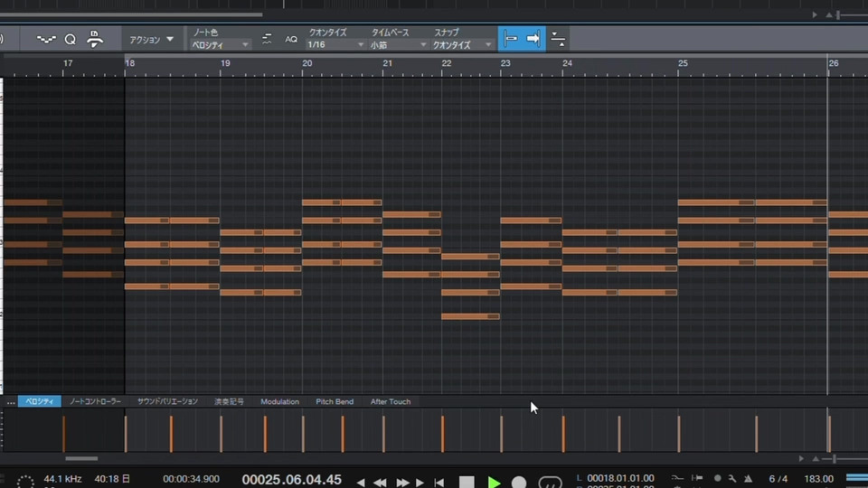Open the ノート色 ベロシティ dropdown
Screen dimensions: 868x488
[220, 45]
